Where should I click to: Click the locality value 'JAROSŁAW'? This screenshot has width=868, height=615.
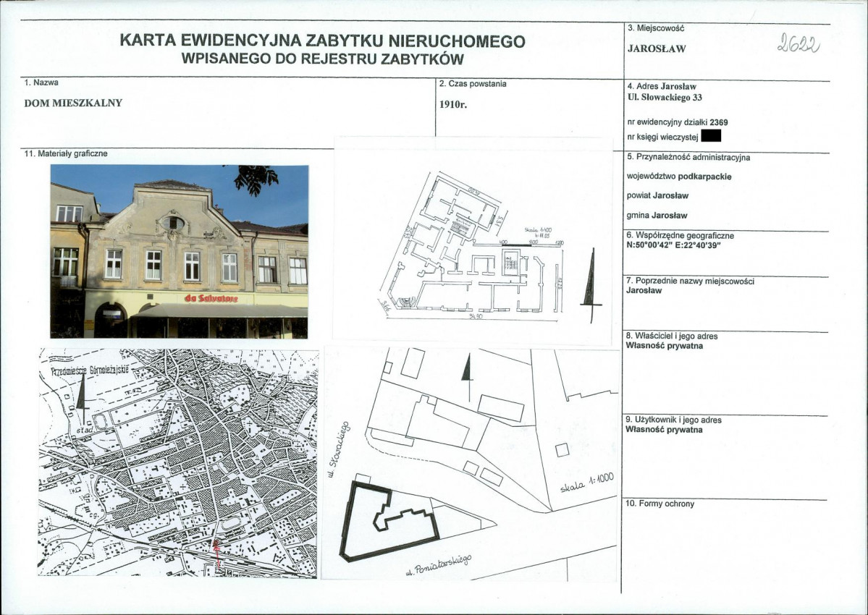tap(657, 48)
